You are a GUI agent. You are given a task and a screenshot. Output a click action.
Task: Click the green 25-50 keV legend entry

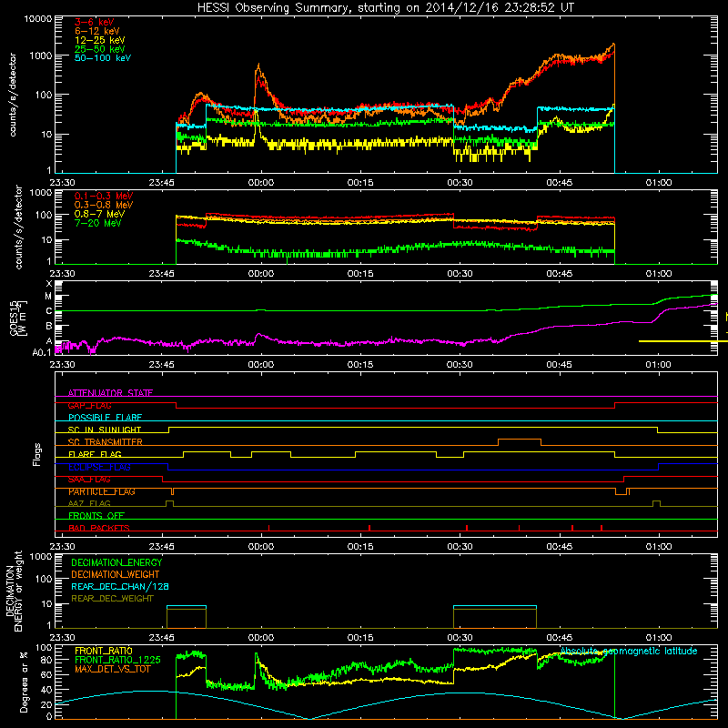pyautogui.click(x=100, y=49)
